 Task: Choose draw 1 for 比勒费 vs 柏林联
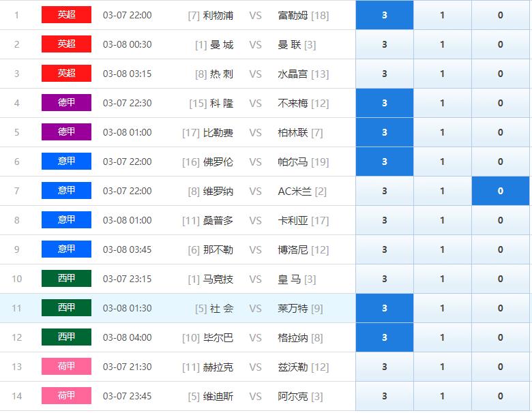pos(443,132)
